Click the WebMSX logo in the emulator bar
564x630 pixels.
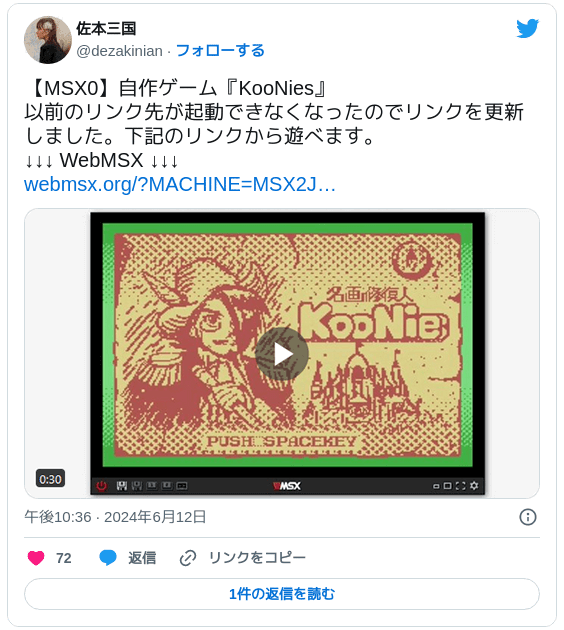pos(287,486)
